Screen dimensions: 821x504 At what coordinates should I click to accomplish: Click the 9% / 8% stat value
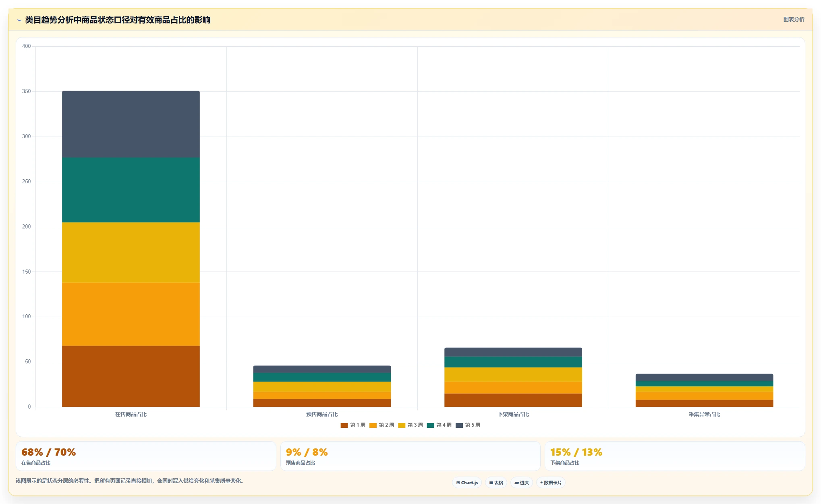click(307, 452)
